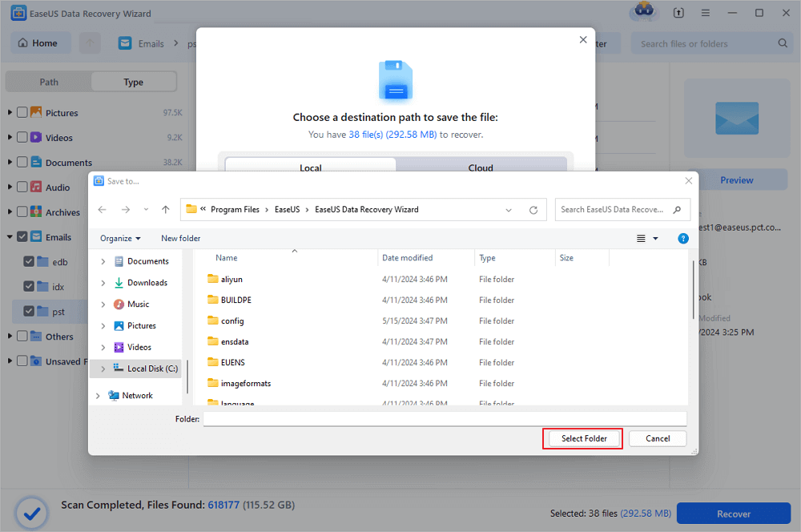
Task: Check the Archives checkbox
Action: pyautogui.click(x=22, y=212)
